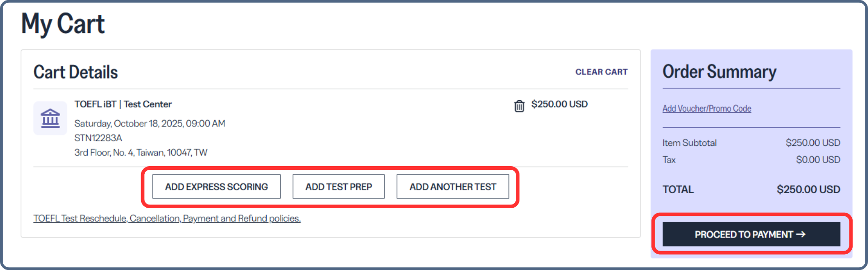Click the Tax amount $0.00 USD
Screen dimensions: 868x270
pos(818,160)
